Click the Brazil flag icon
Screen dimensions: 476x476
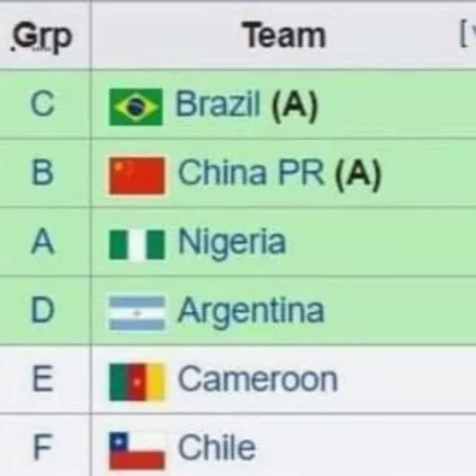pyautogui.click(x=136, y=107)
